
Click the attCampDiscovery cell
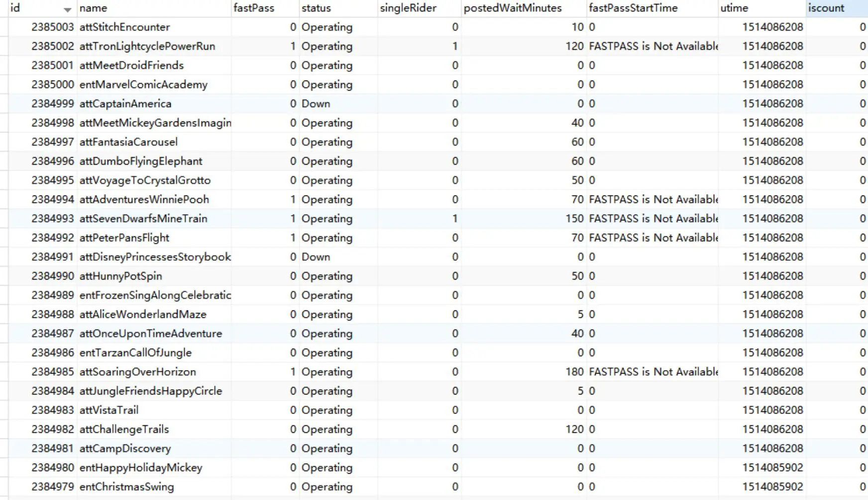154,448
